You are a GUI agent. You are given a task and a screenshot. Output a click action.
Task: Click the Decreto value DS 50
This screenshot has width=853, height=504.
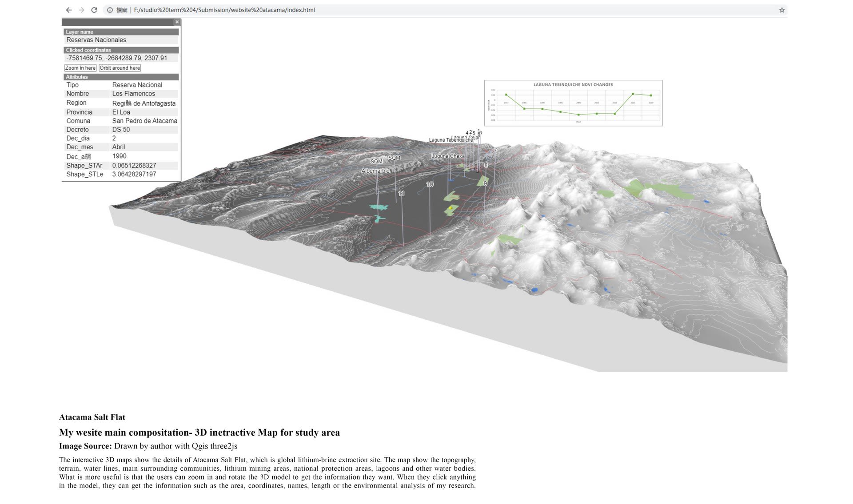coord(121,130)
